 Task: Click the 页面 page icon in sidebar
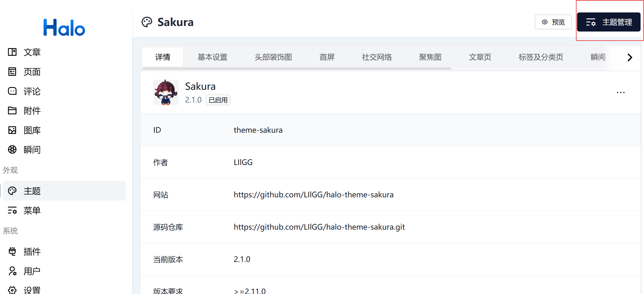click(x=12, y=72)
